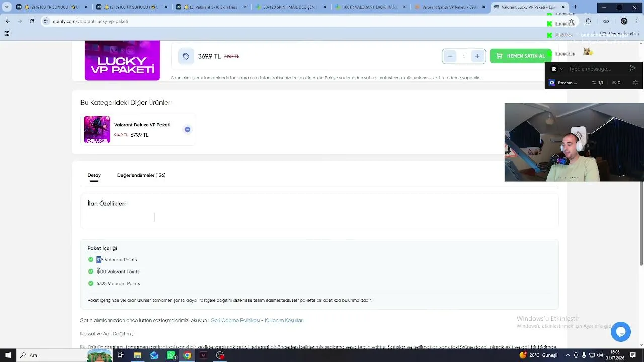This screenshot has width=644, height=362.
Task: Open Google Chrome from the taskbar
Action: pyautogui.click(x=187, y=355)
